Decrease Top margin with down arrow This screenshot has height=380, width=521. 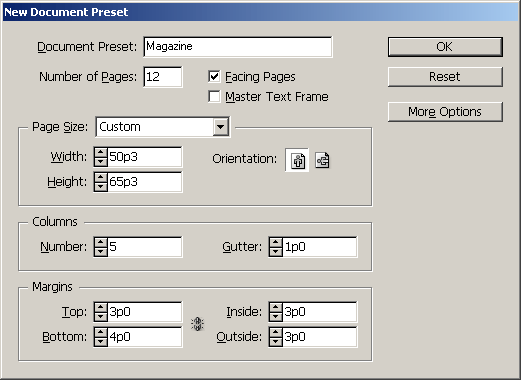[101, 316]
